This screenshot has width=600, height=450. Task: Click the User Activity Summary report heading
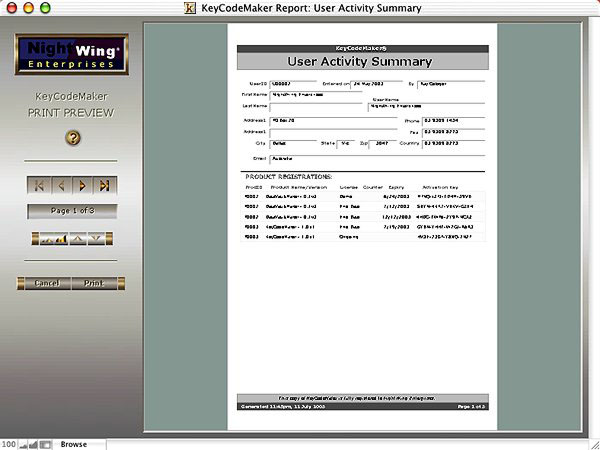pyautogui.click(x=360, y=62)
